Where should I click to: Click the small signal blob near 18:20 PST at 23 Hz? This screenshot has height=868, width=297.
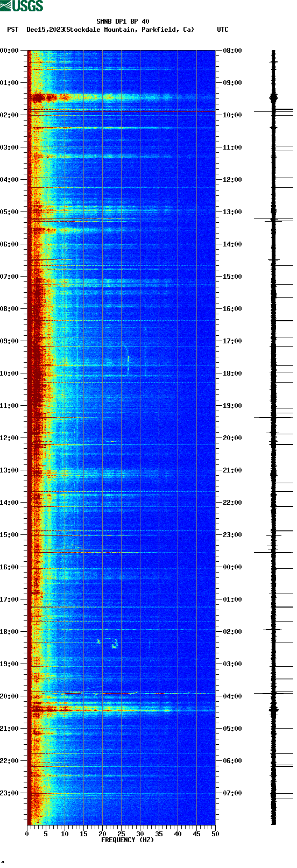[115, 643]
